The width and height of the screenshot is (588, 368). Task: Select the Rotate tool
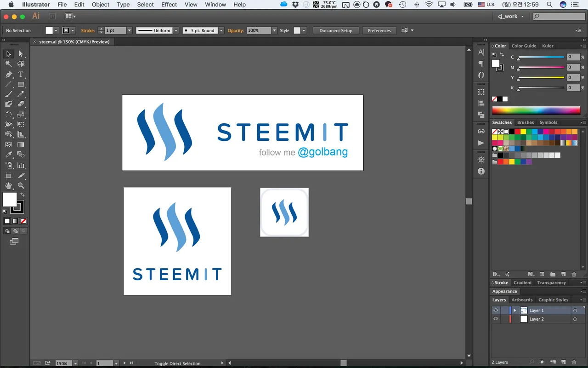(x=9, y=115)
